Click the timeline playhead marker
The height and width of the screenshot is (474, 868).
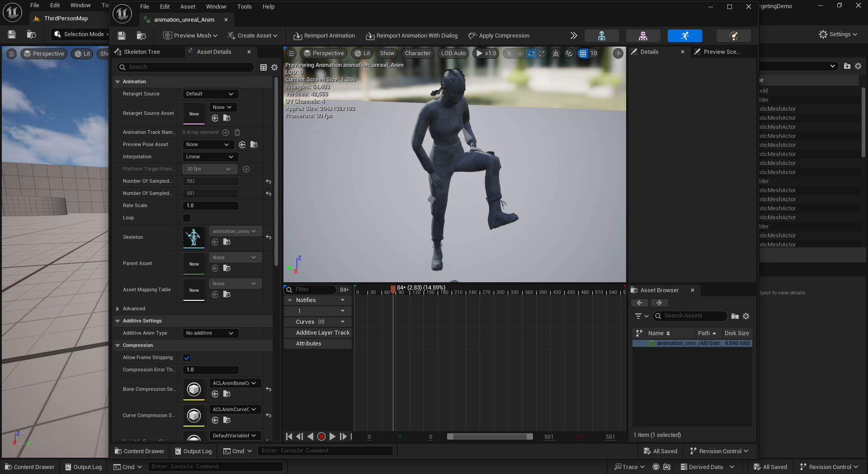tap(393, 289)
